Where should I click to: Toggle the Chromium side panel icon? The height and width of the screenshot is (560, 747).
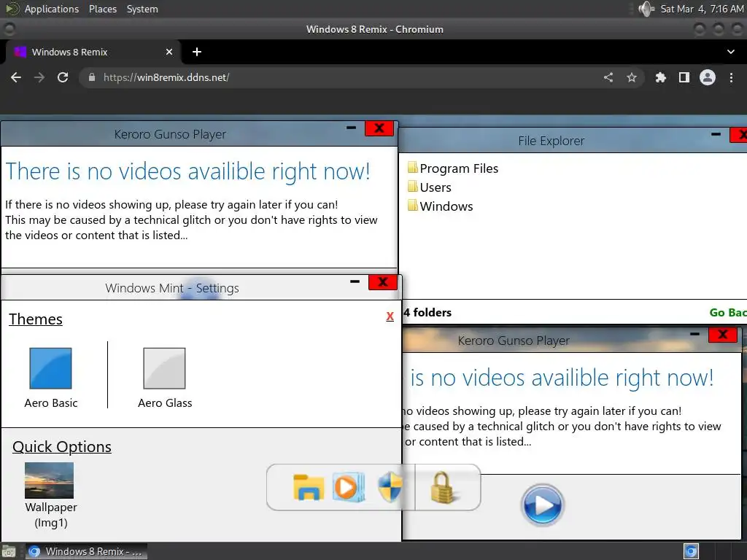(684, 77)
